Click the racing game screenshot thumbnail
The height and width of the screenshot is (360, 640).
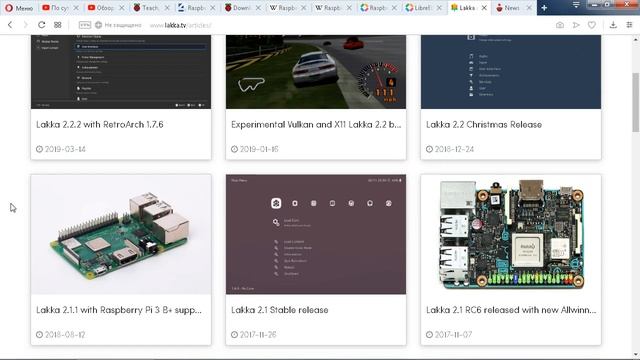[x=316, y=72]
